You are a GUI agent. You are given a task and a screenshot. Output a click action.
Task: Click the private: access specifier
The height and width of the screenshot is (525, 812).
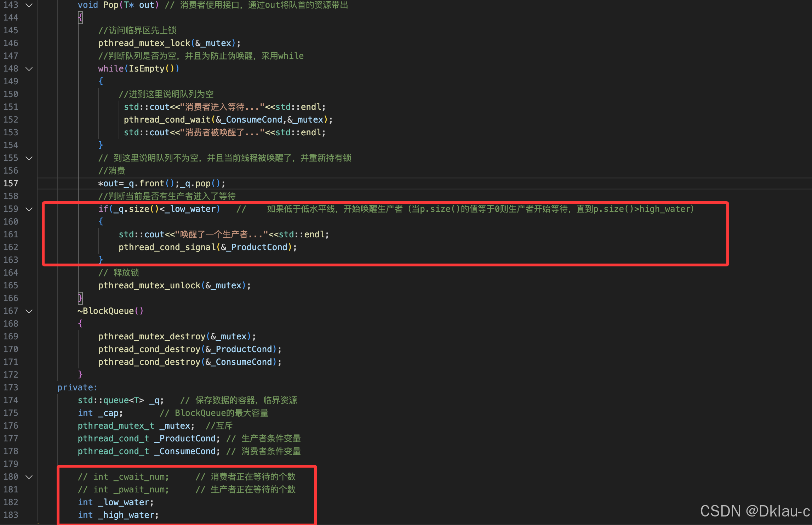click(x=77, y=388)
